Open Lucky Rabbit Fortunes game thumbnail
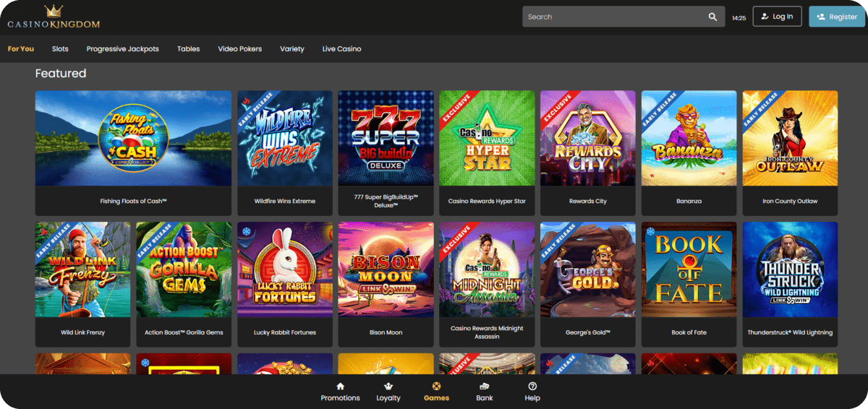The height and width of the screenshot is (409, 868). point(285,270)
